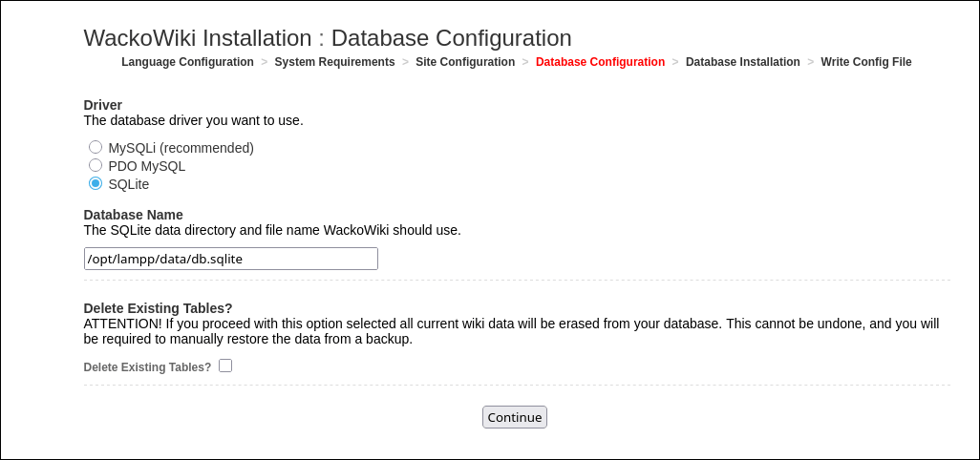Open the System Requirements step
980x460 pixels.
pos(334,62)
